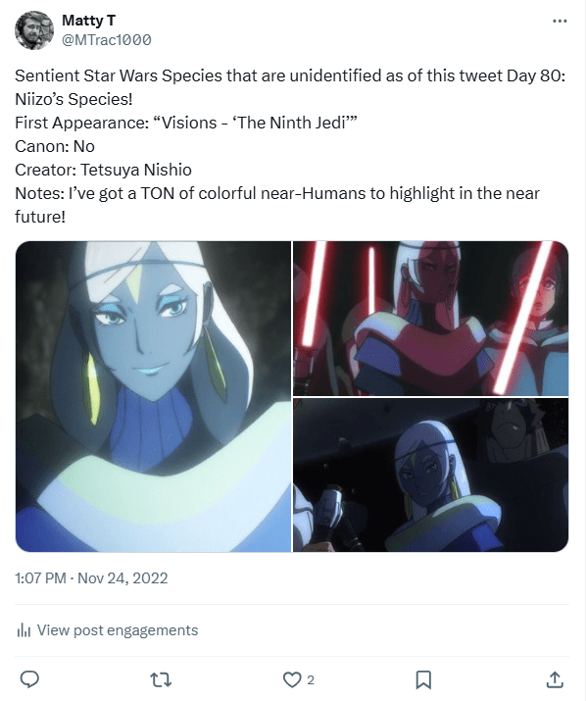Open the reply comment icon
Screen dimensions: 588x701
click(30, 679)
